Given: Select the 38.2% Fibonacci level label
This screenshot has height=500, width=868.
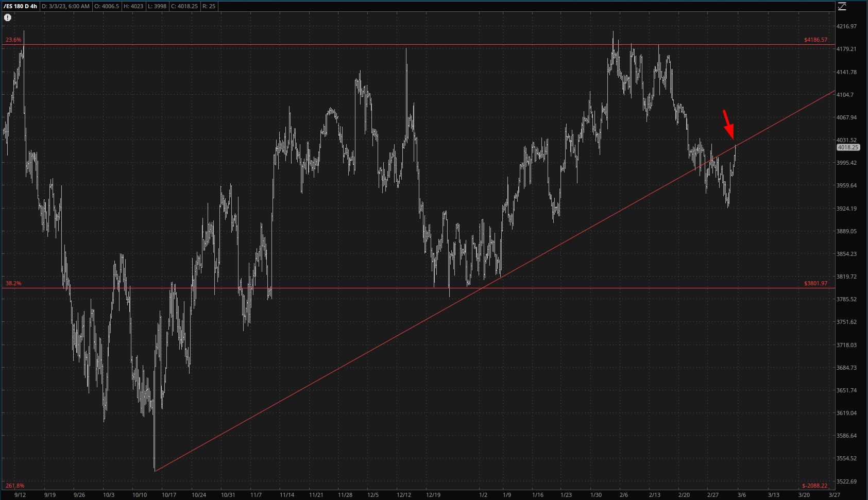Looking at the screenshot, I should coord(13,283).
